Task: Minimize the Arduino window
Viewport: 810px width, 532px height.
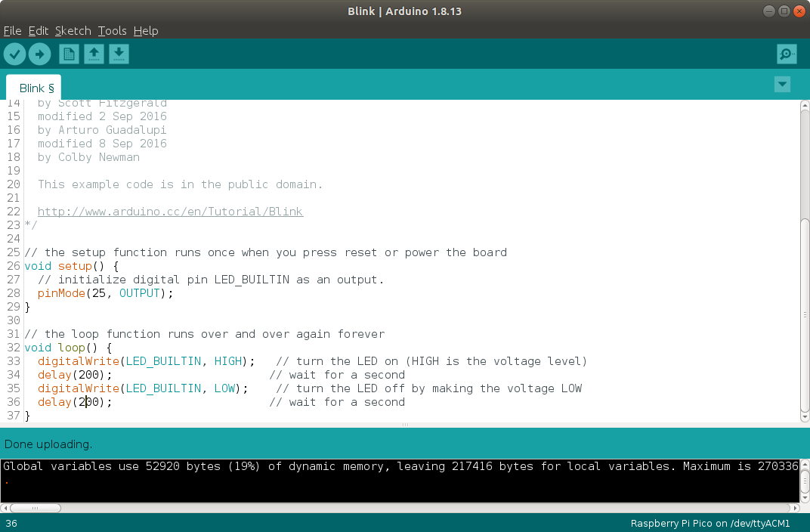Action: tap(768, 11)
